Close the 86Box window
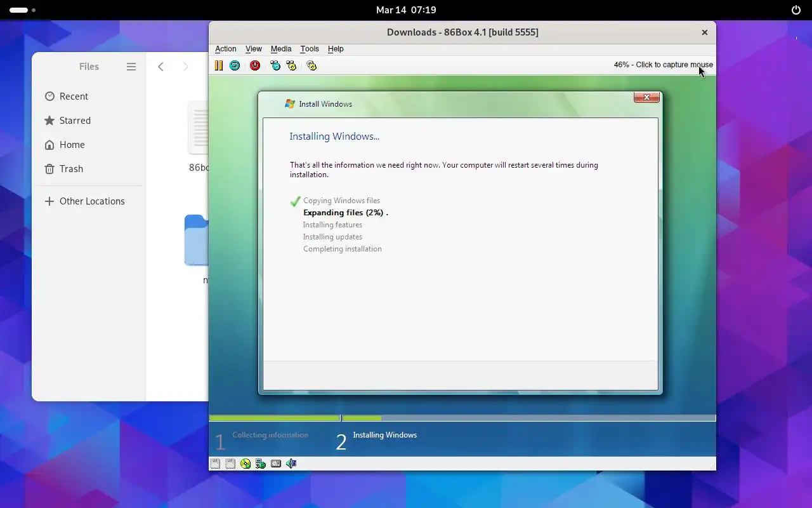 [704, 32]
